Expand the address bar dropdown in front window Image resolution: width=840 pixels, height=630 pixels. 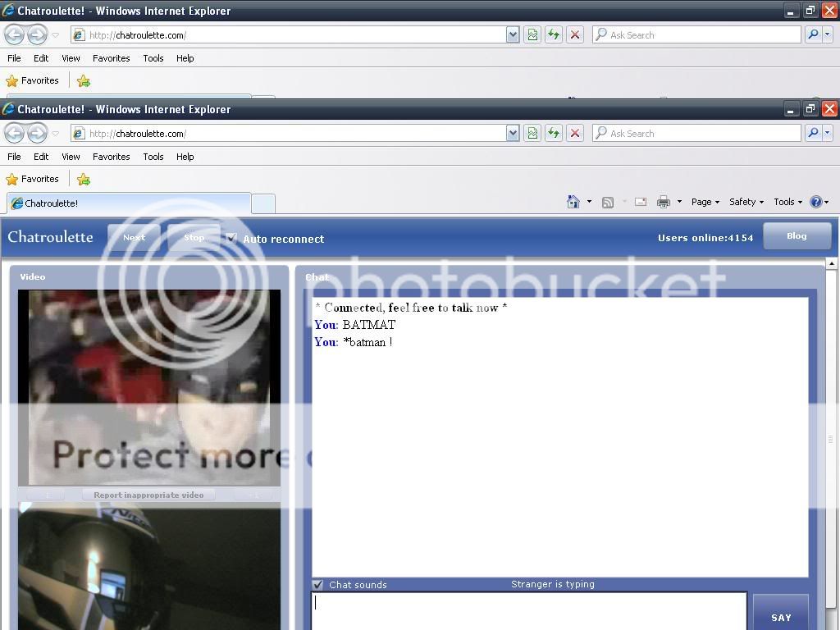(x=513, y=133)
